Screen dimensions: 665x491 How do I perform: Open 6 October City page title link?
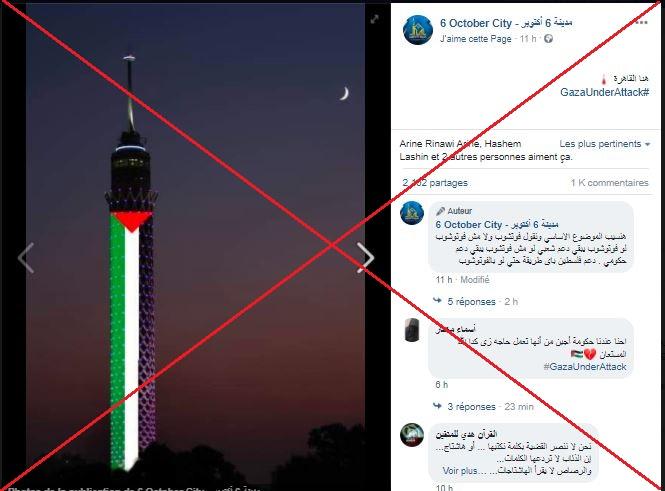click(506, 23)
